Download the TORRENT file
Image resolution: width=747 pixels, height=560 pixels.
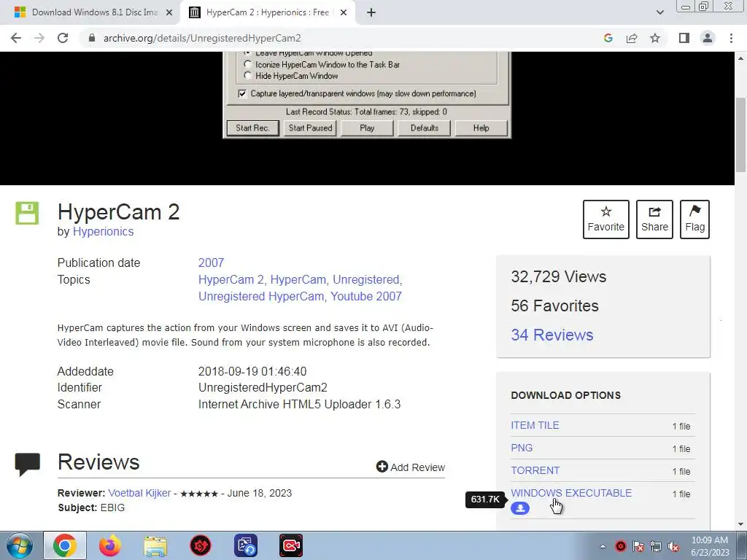tap(535, 470)
